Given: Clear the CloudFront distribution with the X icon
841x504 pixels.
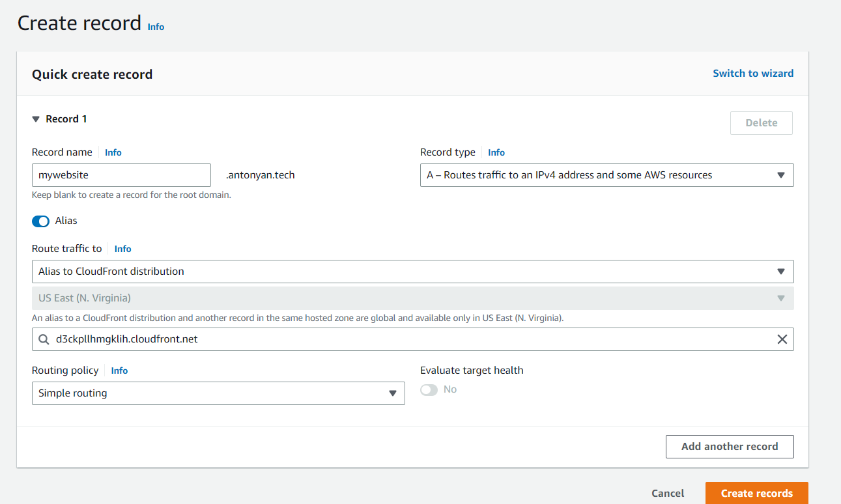Looking at the screenshot, I should [782, 339].
